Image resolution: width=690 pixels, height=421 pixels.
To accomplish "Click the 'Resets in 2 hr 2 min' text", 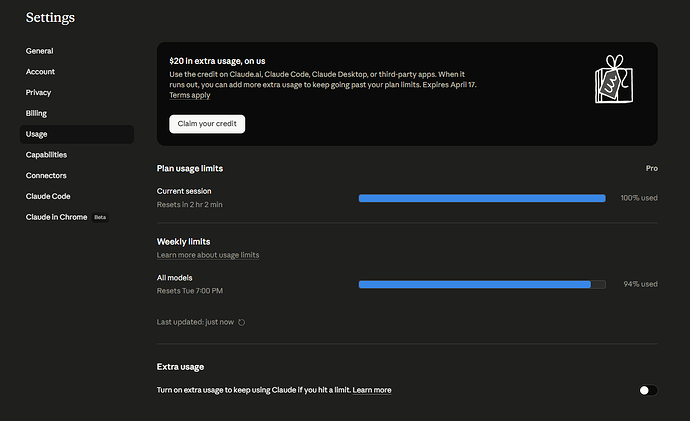I will 190,205.
